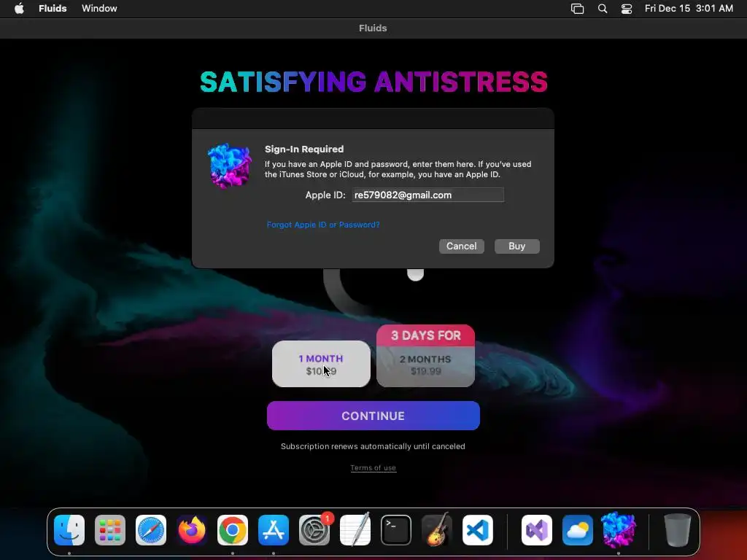Open Control Center icon
This screenshot has width=747, height=560.
(627, 9)
